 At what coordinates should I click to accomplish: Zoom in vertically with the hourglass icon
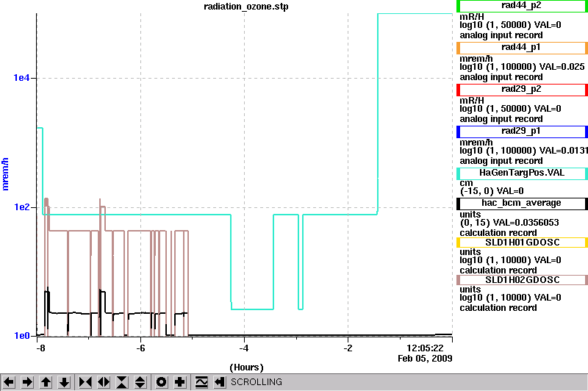(x=122, y=382)
